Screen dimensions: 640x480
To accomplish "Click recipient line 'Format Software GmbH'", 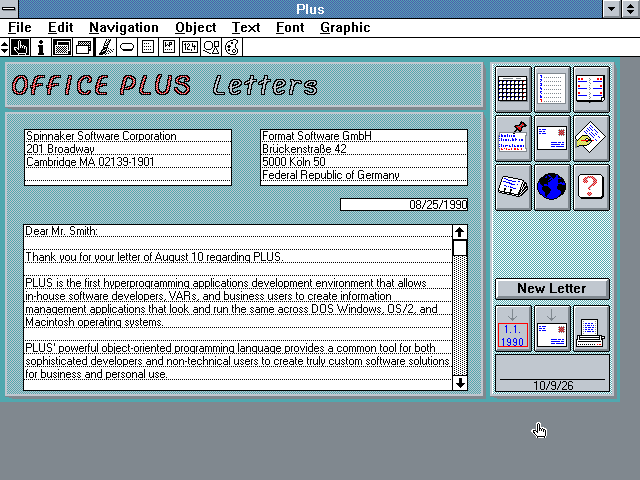I will point(317,136).
